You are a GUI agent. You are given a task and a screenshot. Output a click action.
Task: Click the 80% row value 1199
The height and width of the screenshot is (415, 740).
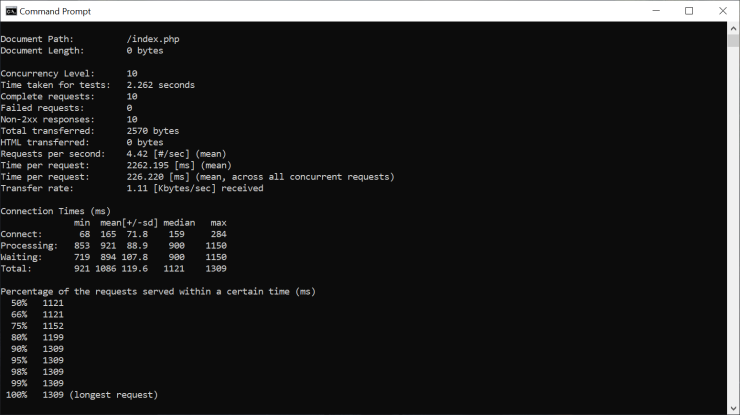pos(53,338)
